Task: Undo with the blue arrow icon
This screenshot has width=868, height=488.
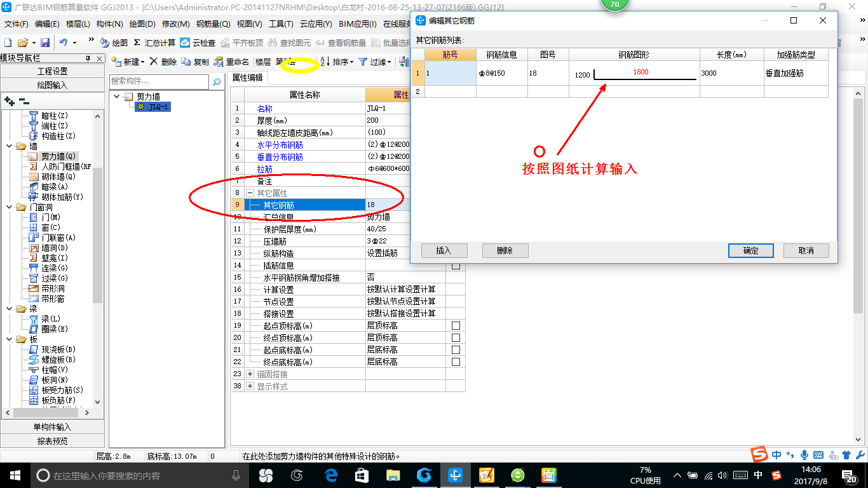Action: click(x=64, y=43)
